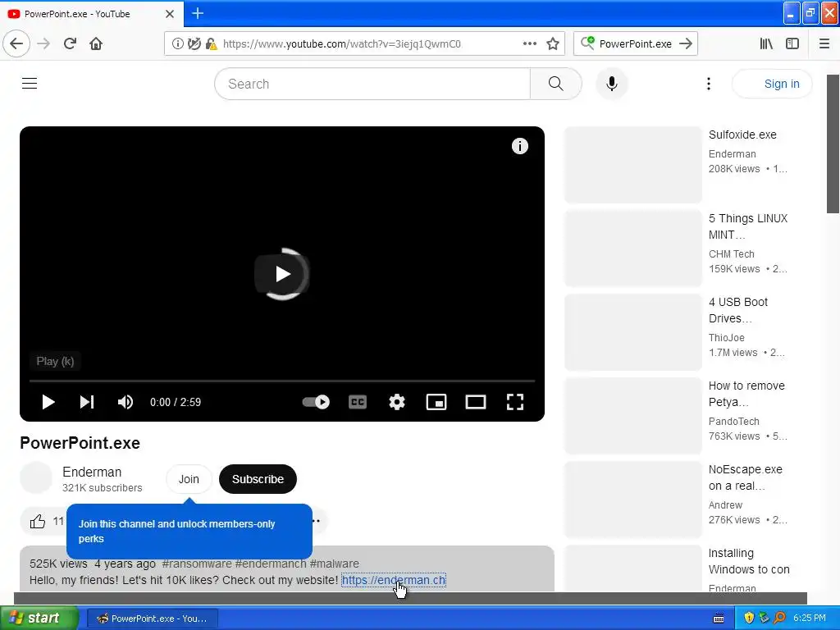Screen dimensions: 840x630
Task: Click the YouTube search magnifier button
Action: [556, 84]
